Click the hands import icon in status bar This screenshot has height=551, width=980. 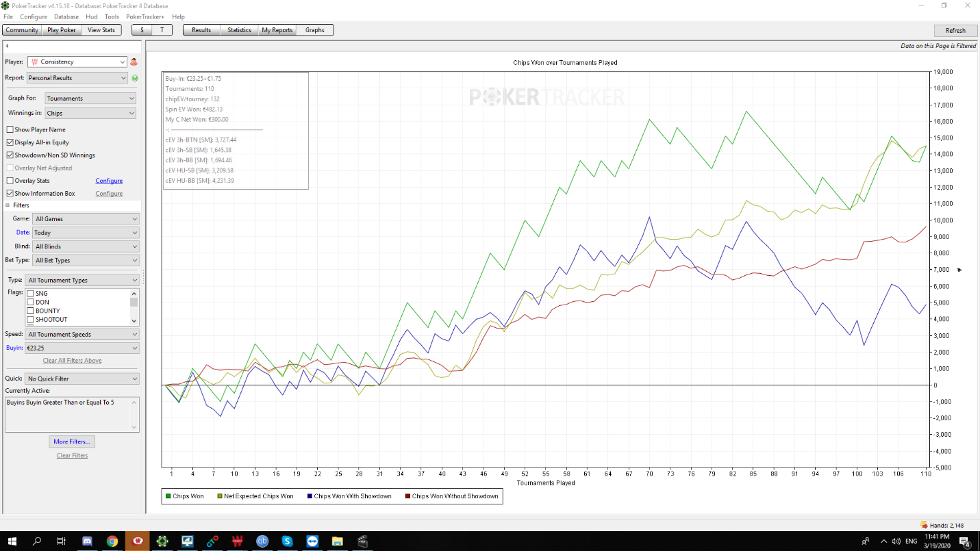[x=924, y=525]
